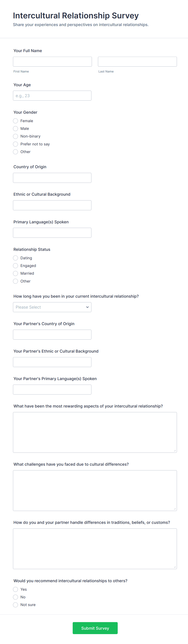Focus the Country of Origin field
The width and height of the screenshot is (188, 644).
pos(52,178)
